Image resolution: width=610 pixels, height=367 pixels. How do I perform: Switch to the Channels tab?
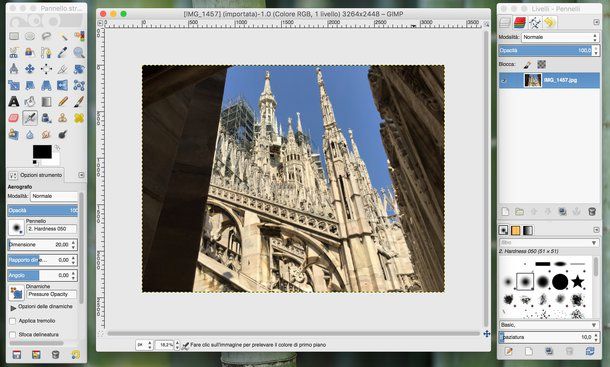[520, 23]
